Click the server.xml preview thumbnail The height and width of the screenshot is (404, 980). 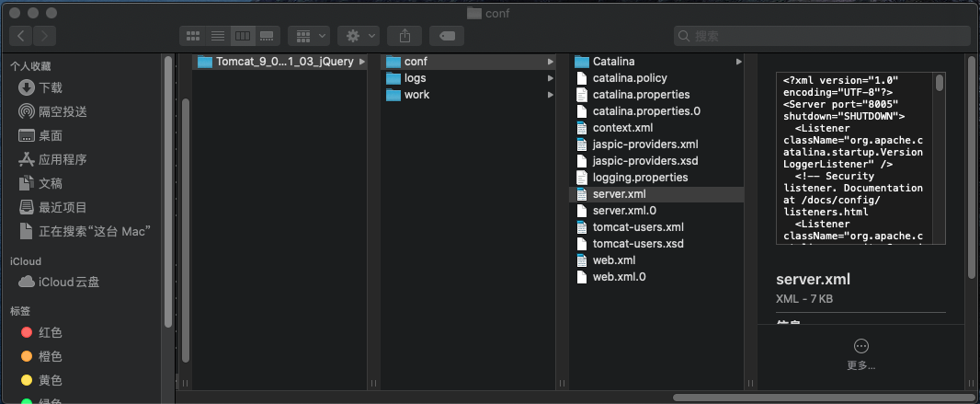tap(860, 158)
